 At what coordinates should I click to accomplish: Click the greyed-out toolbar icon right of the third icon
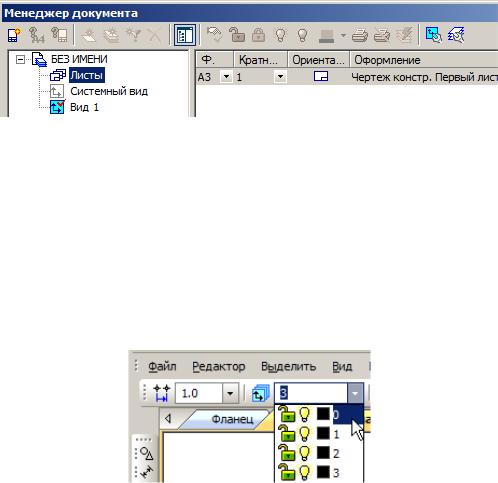(x=89, y=35)
